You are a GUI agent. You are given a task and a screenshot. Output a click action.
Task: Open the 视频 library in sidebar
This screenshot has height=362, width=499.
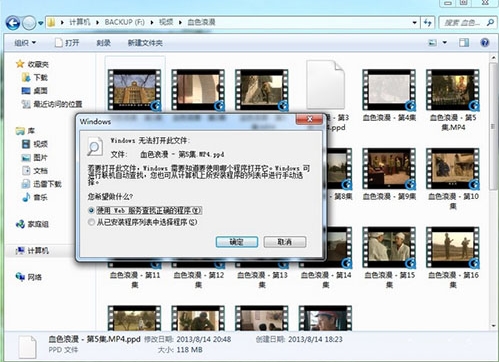35,144
